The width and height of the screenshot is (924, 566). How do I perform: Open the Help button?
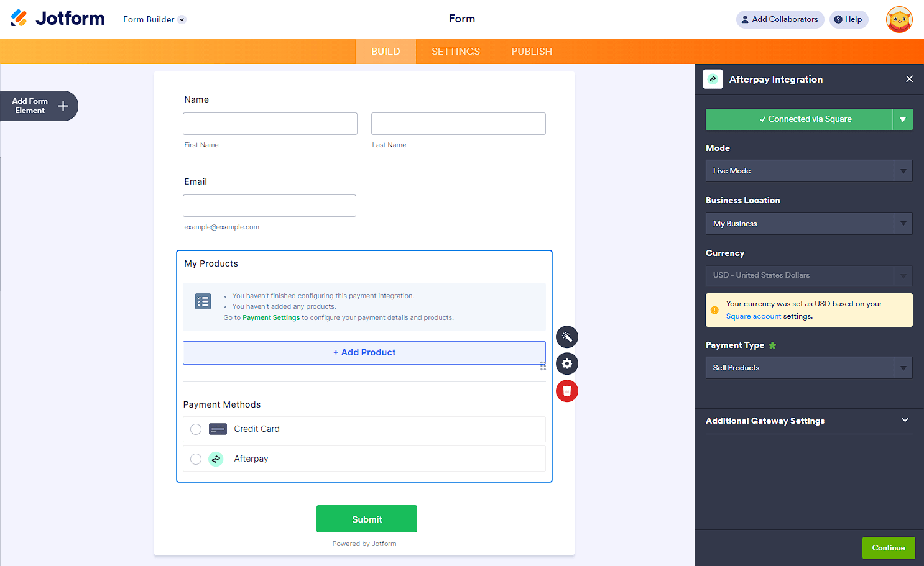tap(849, 19)
